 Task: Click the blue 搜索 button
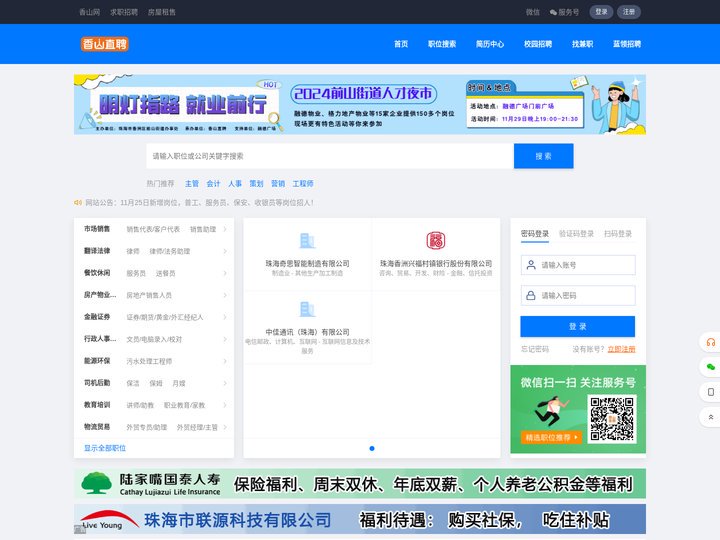544,156
